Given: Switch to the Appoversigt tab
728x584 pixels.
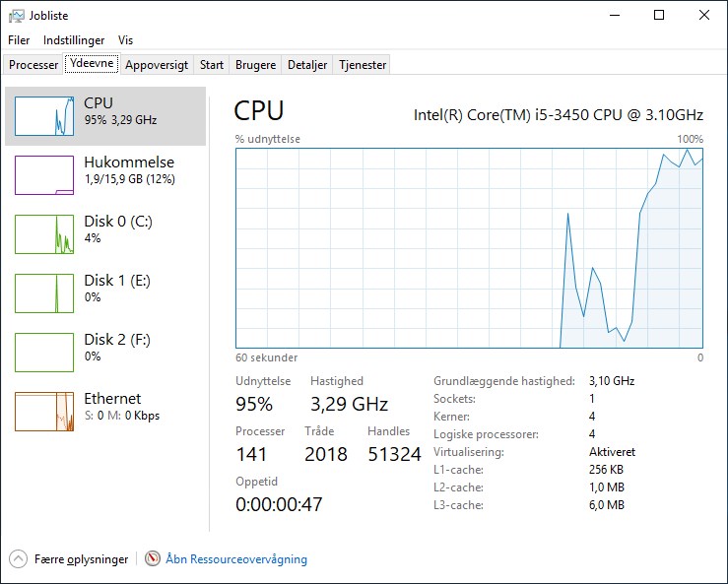Looking at the screenshot, I should (157, 65).
